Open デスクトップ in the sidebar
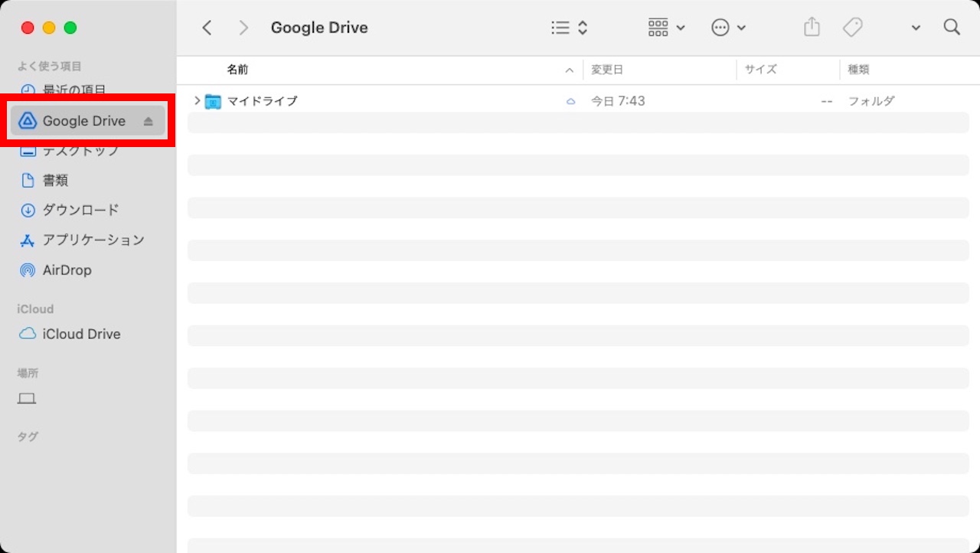Viewport: 980px width, 553px height. 69,151
